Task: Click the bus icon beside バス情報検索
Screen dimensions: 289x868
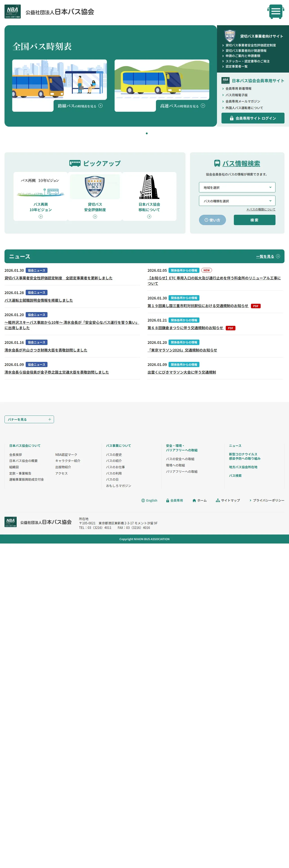Action: coord(217,163)
